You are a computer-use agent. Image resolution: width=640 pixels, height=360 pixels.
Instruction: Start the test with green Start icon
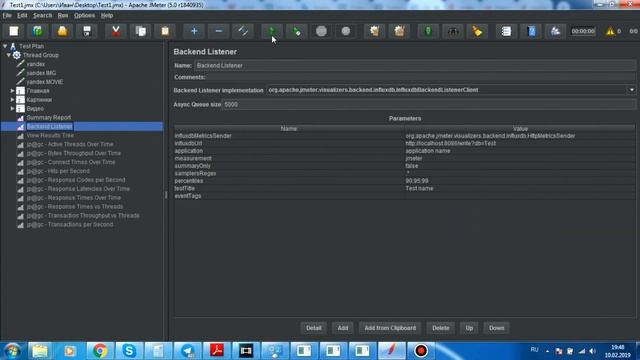click(x=272, y=31)
